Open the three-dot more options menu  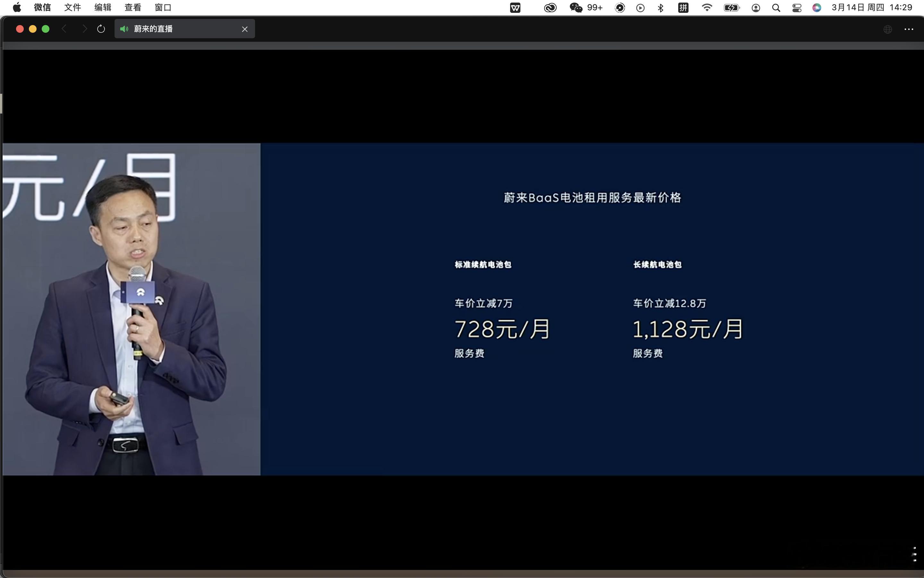coord(909,29)
